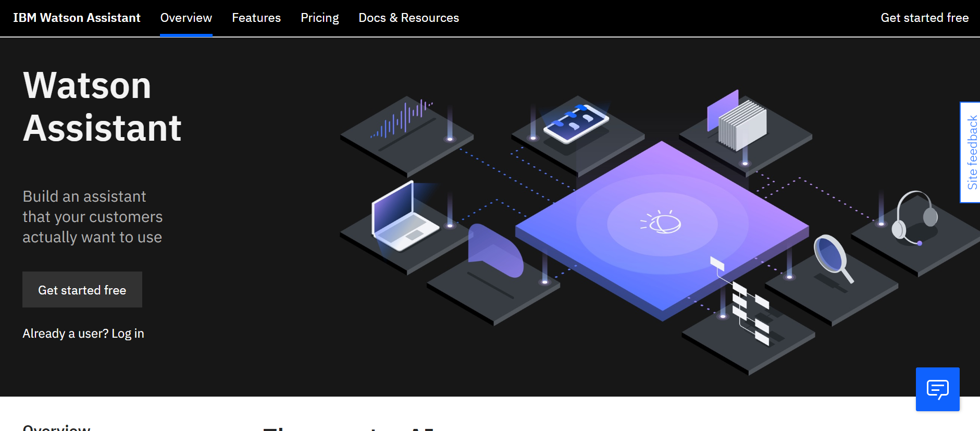This screenshot has width=980, height=431.
Task: Click the Watson Assistant heading text
Action: 103,106
